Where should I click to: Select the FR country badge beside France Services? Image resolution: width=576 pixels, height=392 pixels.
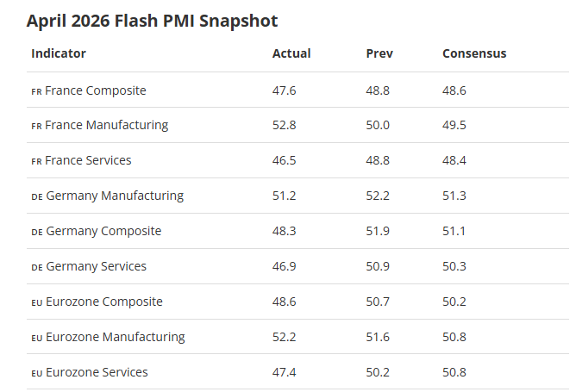(x=36, y=162)
